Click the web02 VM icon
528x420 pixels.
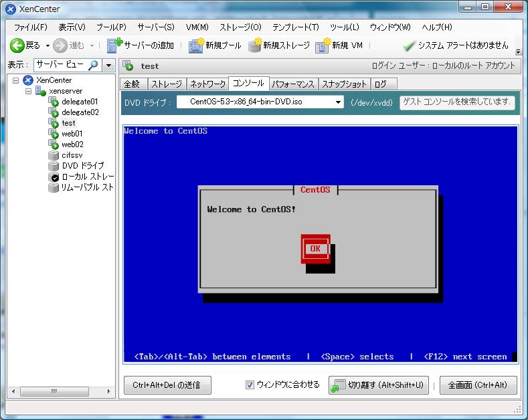[54, 144]
